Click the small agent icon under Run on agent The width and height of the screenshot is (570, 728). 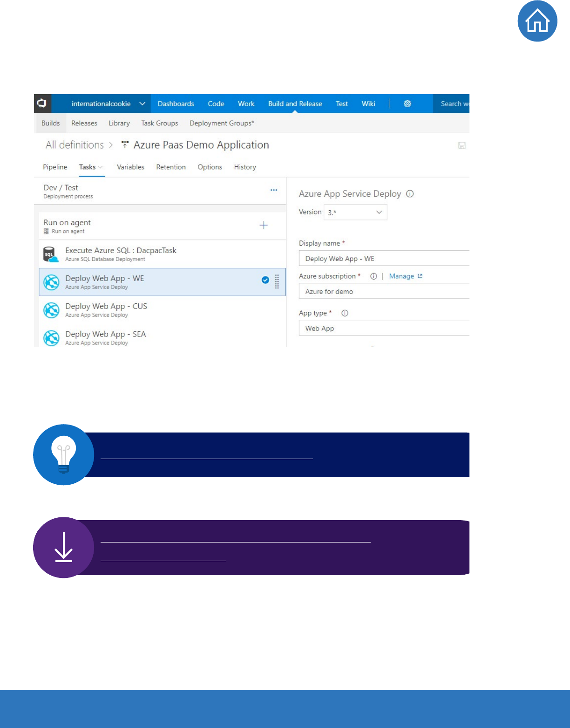(46, 231)
